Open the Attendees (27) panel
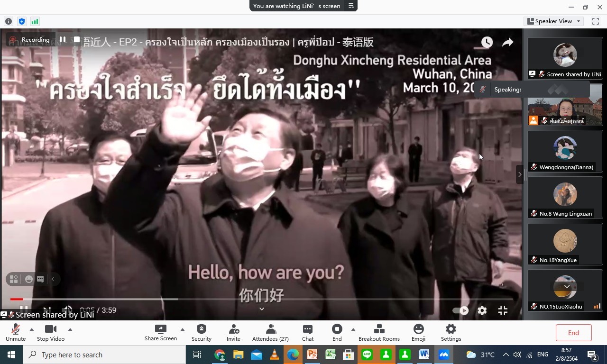 [271, 333]
